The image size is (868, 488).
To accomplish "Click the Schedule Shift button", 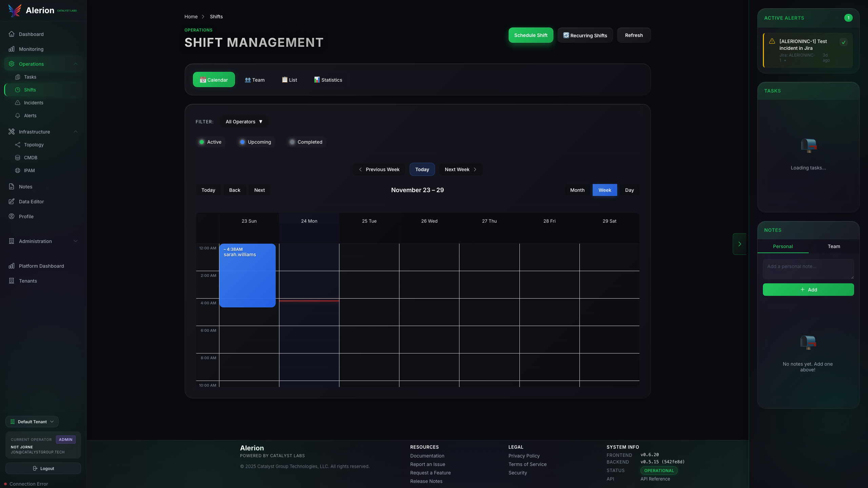I will pos(531,35).
